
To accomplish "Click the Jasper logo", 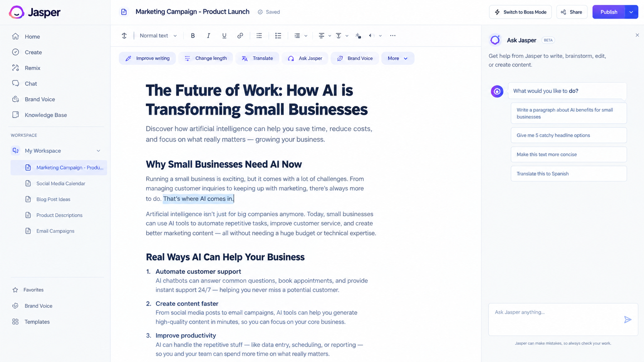I will point(35,12).
